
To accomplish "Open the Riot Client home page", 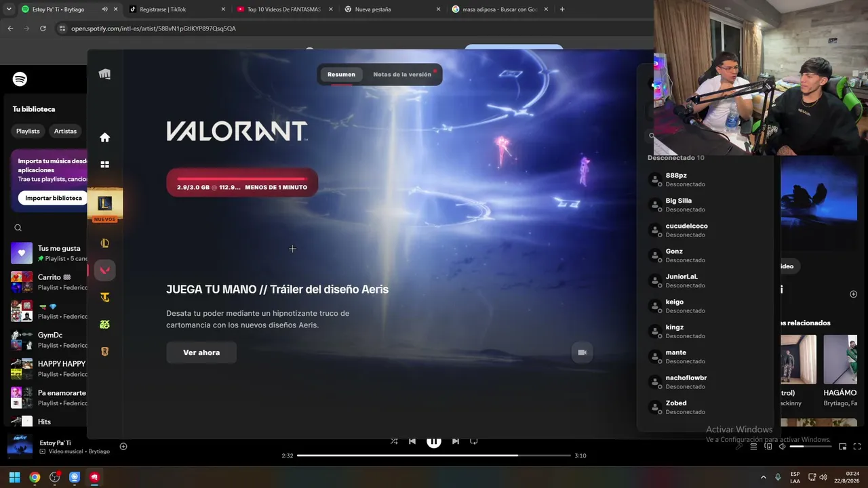I will click(104, 138).
